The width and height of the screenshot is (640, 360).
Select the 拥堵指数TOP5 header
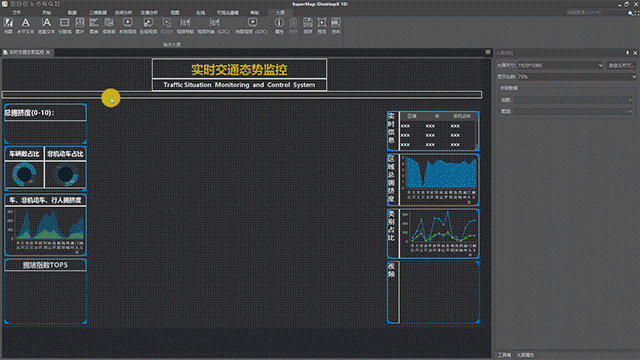tap(45, 265)
